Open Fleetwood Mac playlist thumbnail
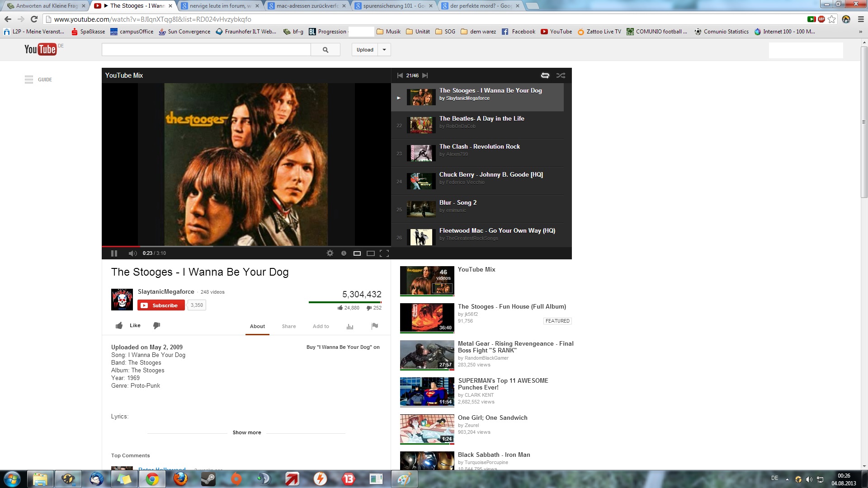 [421, 237]
